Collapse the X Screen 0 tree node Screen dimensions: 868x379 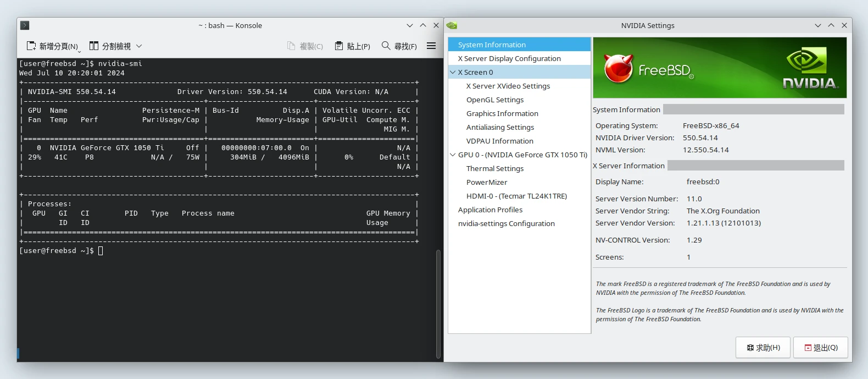453,72
